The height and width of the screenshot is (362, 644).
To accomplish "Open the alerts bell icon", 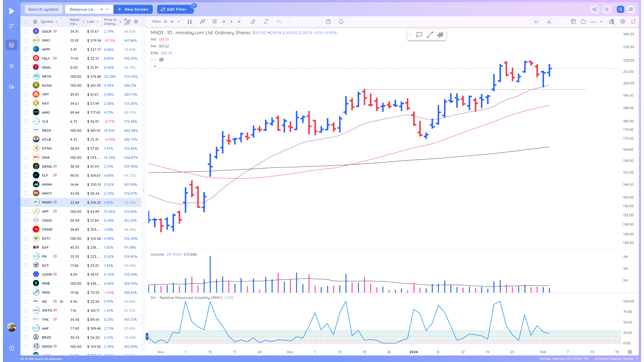I will pos(341,22).
